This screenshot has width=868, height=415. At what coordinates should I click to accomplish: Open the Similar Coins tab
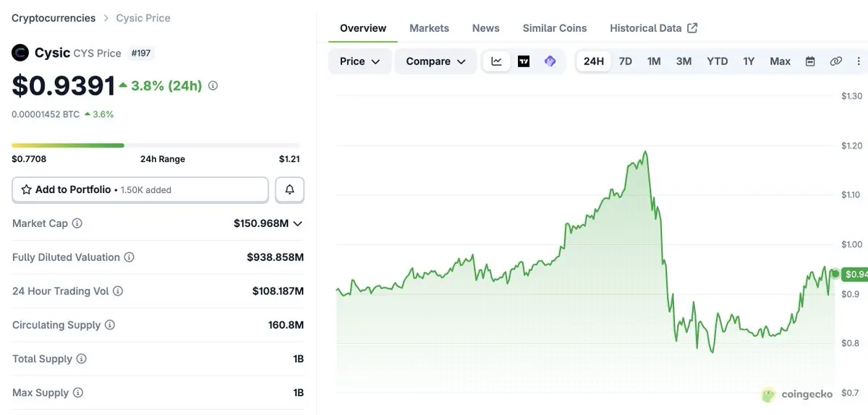pos(555,28)
